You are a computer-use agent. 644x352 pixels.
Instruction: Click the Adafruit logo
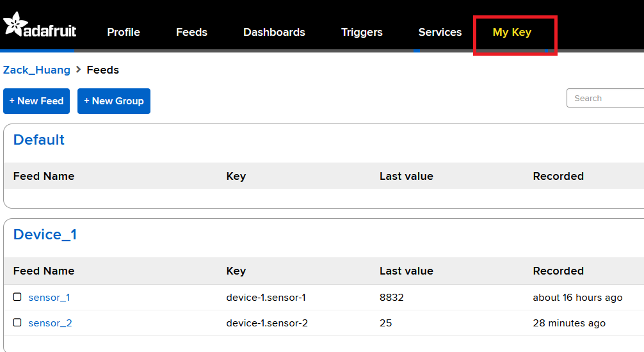tap(40, 26)
